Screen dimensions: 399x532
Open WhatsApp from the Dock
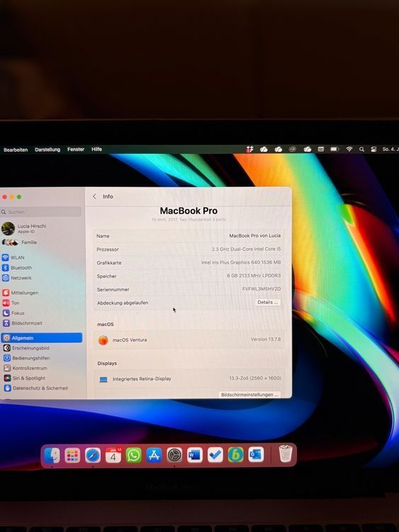(x=133, y=455)
